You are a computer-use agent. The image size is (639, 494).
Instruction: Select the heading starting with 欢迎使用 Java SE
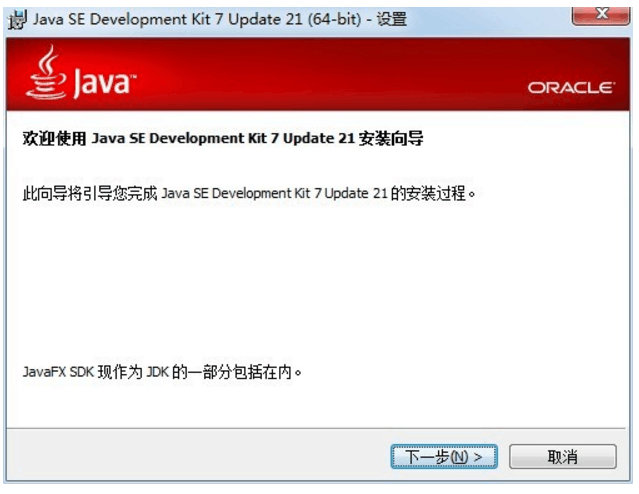click(x=223, y=138)
